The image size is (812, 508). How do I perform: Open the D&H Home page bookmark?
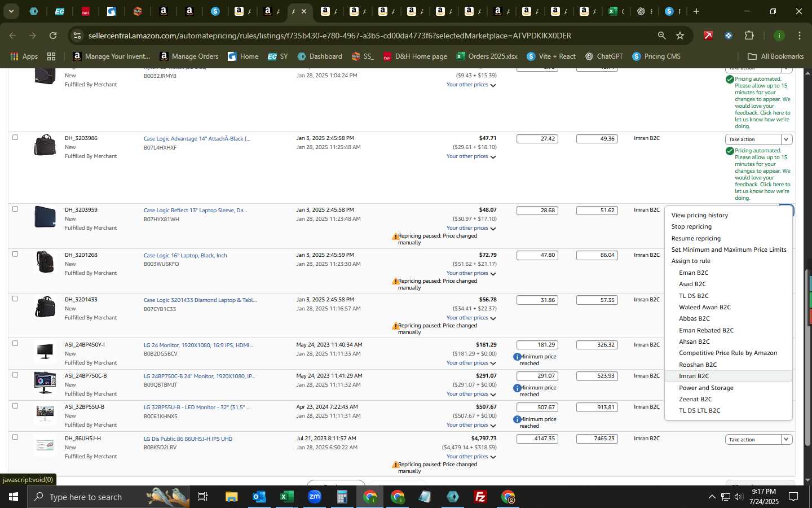click(415, 56)
